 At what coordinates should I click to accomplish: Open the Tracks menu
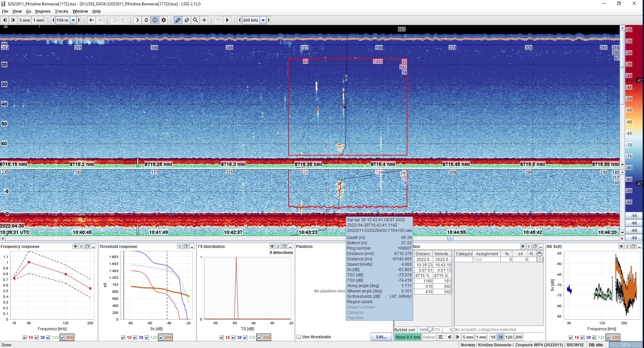point(61,11)
